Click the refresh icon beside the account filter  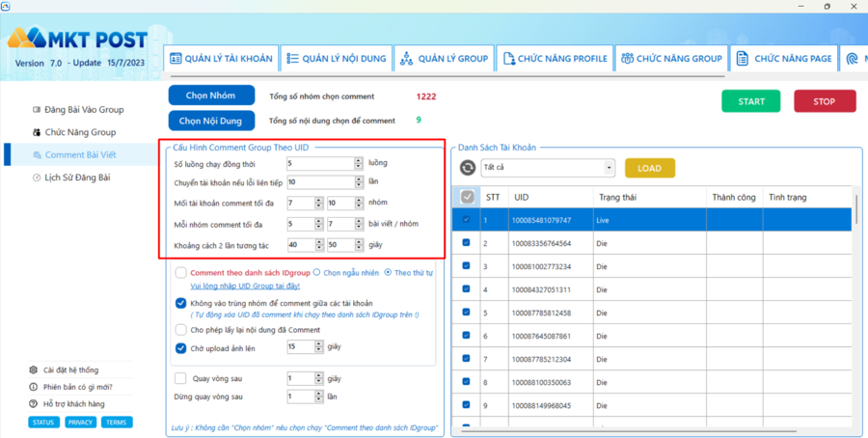pos(468,168)
